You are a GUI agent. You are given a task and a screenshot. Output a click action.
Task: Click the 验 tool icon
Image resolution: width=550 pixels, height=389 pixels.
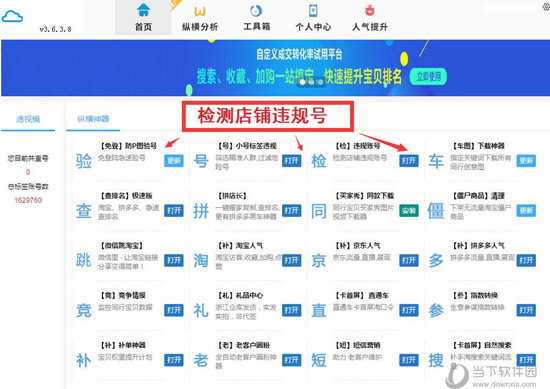click(x=84, y=161)
